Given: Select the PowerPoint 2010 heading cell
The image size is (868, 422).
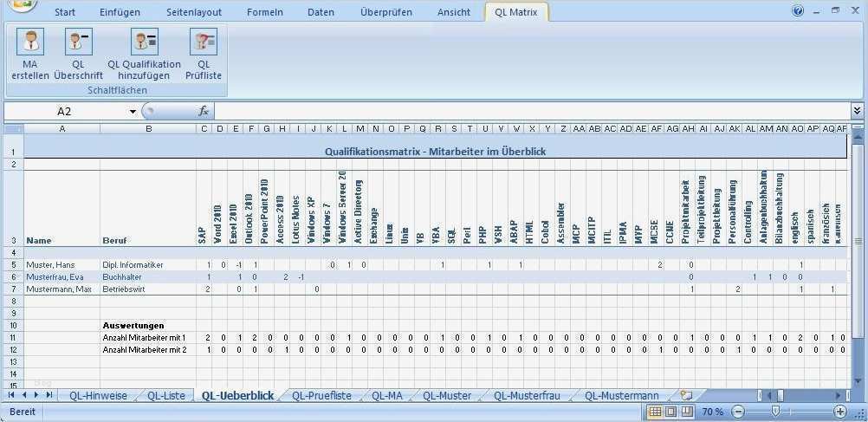Looking at the screenshot, I should coord(266,208).
